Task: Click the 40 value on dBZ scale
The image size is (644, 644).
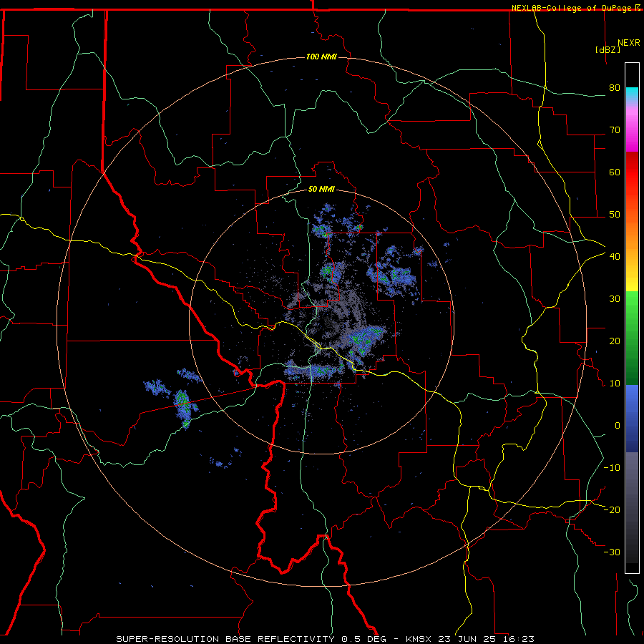Action: pyautogui.click(x=615, y=257)
